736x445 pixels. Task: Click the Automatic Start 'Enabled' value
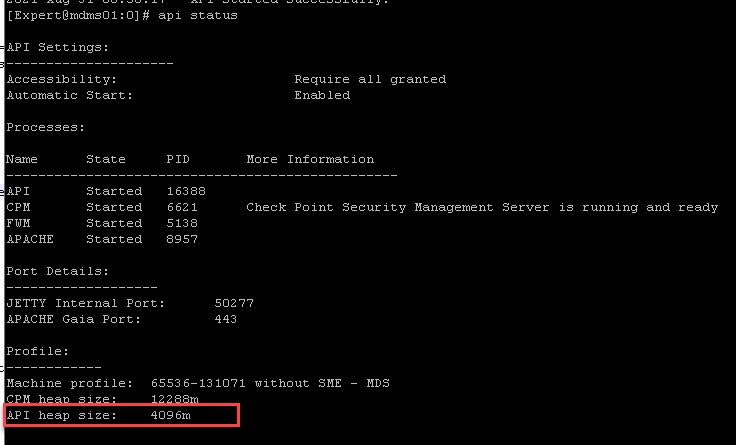coord(322,95)
